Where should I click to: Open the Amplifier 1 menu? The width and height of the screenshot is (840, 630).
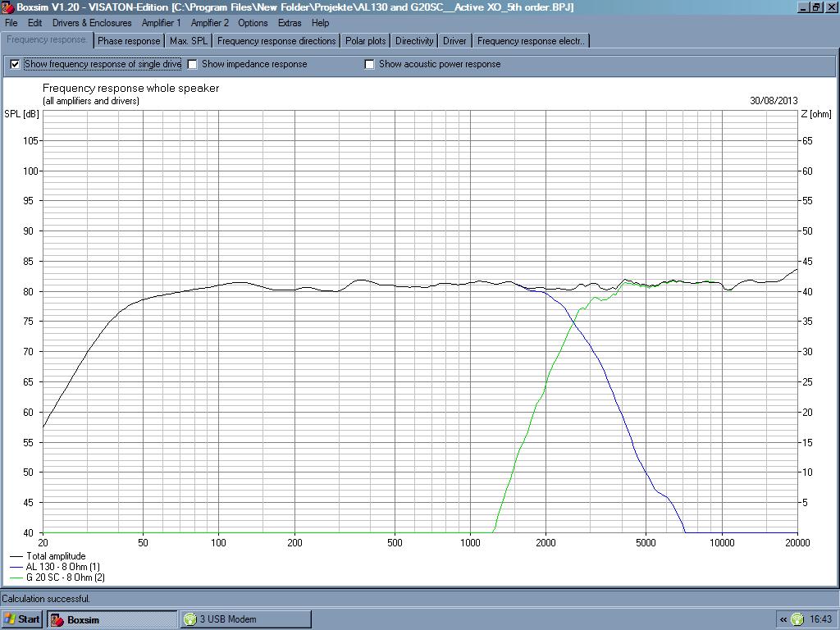(162, 23)
